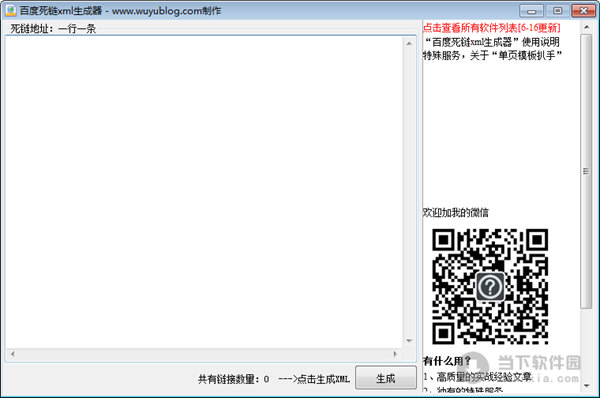The width and height of the screenshot is (600, 398).
Task: Click the 欢迎加我的微信 text
Action: 456,212
